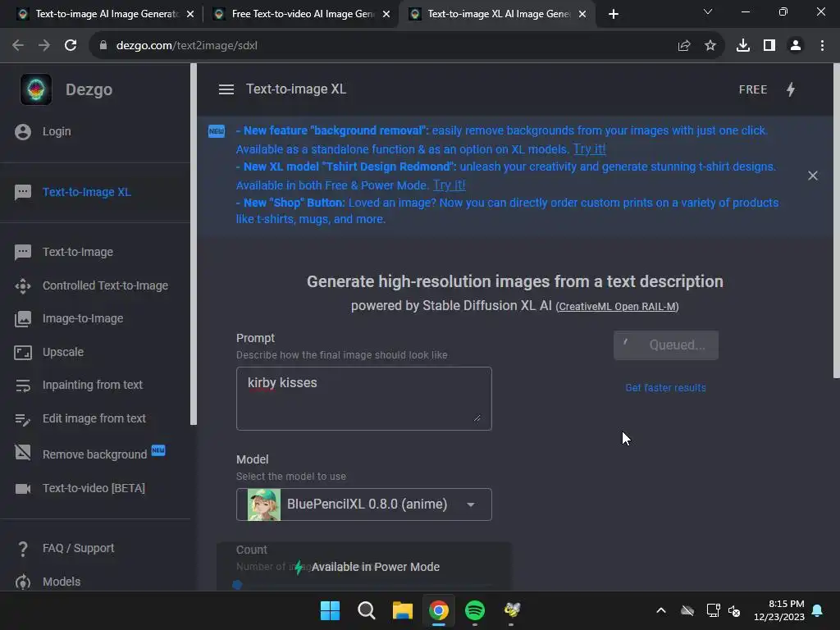Click the Count slider handle
Screen dimensions: 840x630
click(x=237, y=584)
